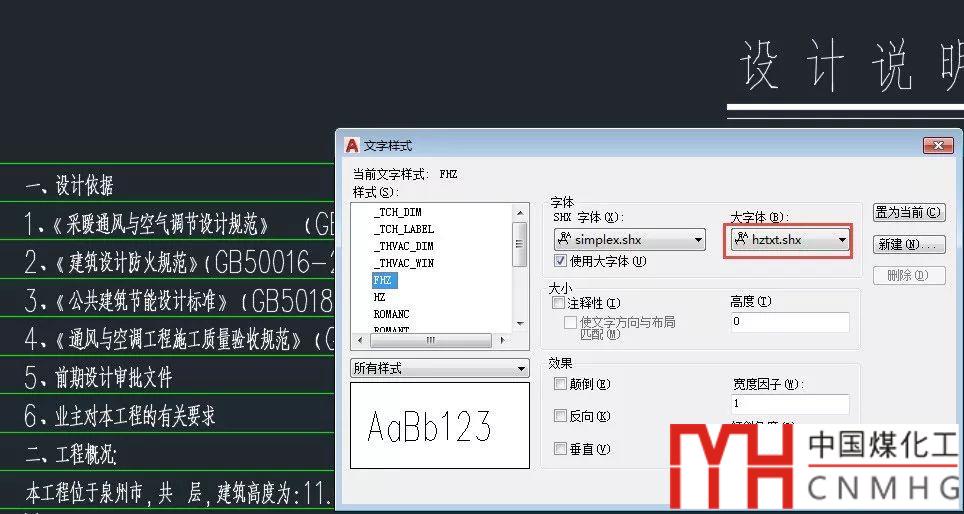Click the left arrow of horizontal scrollbar

[x=358, y=340]
